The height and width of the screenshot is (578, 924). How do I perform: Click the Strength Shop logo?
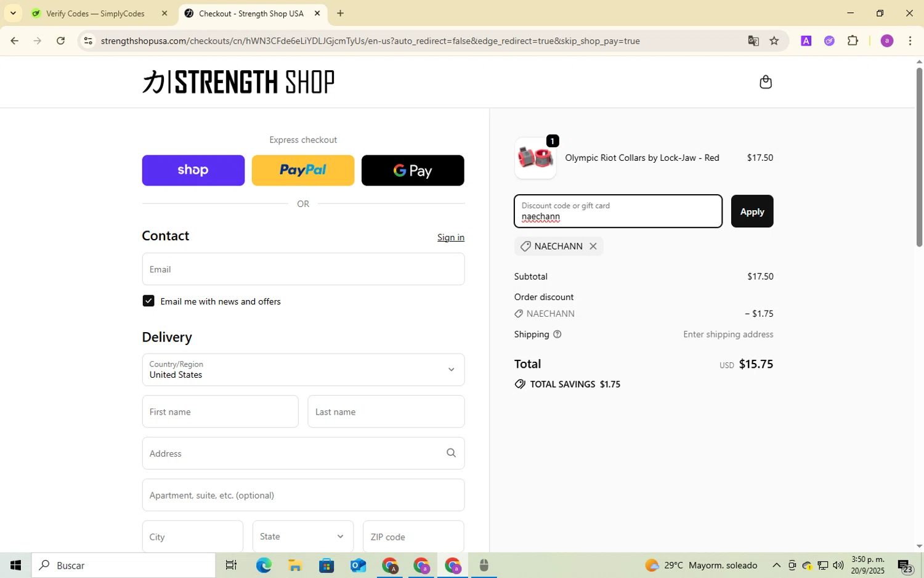pos(238,82)
